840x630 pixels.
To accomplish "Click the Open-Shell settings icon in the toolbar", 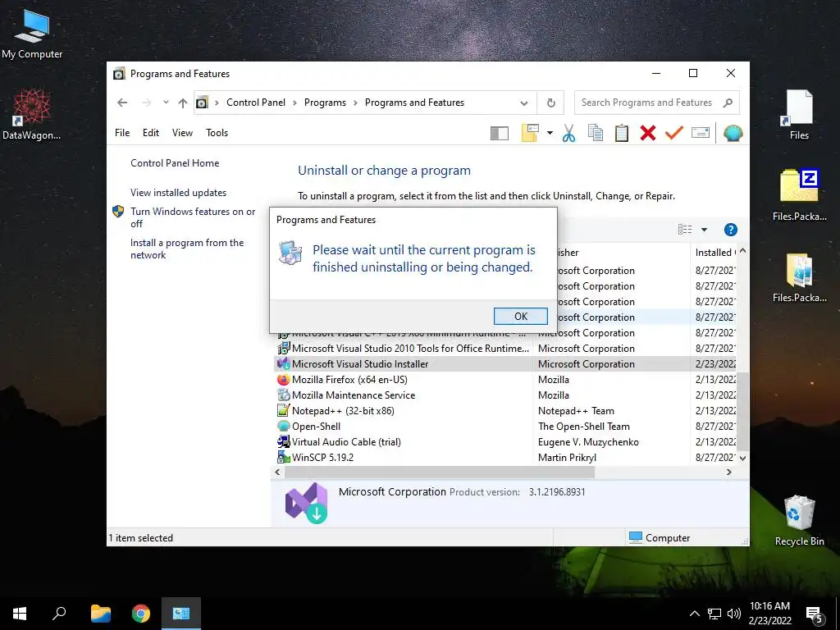I will click(x=733, y=133).
